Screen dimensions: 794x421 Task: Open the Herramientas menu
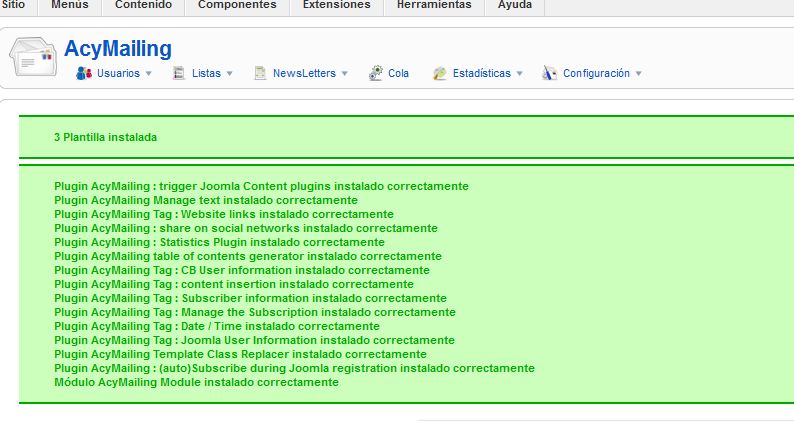tap(434, 5)
